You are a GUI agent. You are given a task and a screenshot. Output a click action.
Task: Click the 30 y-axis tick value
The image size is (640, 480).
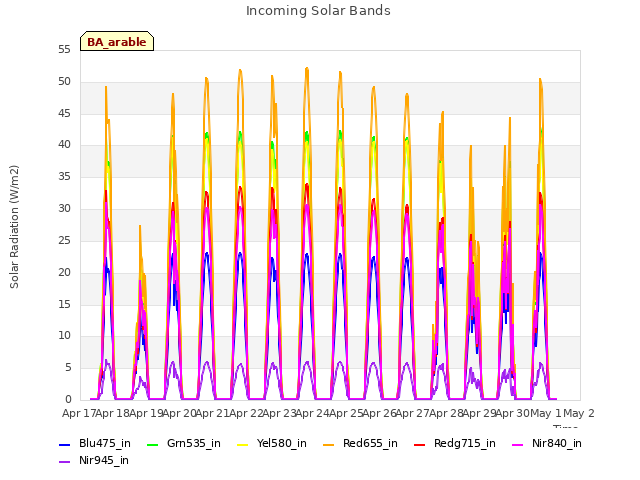point(64,209)
